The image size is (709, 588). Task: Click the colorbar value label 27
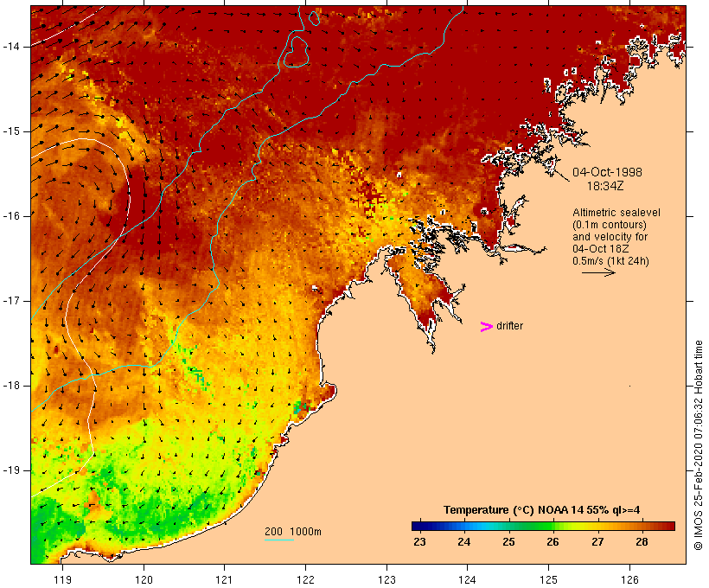(x=597, y=541)
